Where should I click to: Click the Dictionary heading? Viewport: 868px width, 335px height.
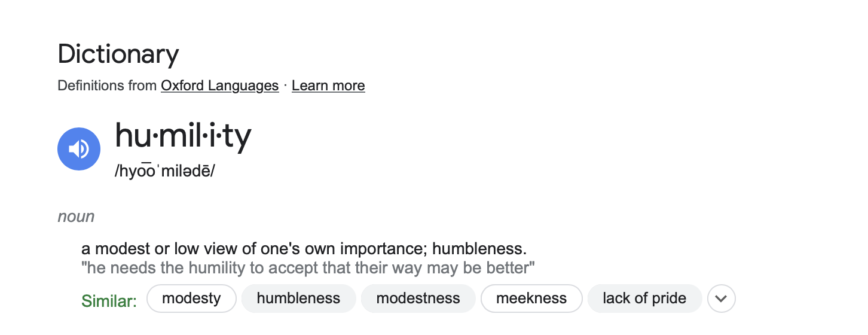tap(118, 54)
